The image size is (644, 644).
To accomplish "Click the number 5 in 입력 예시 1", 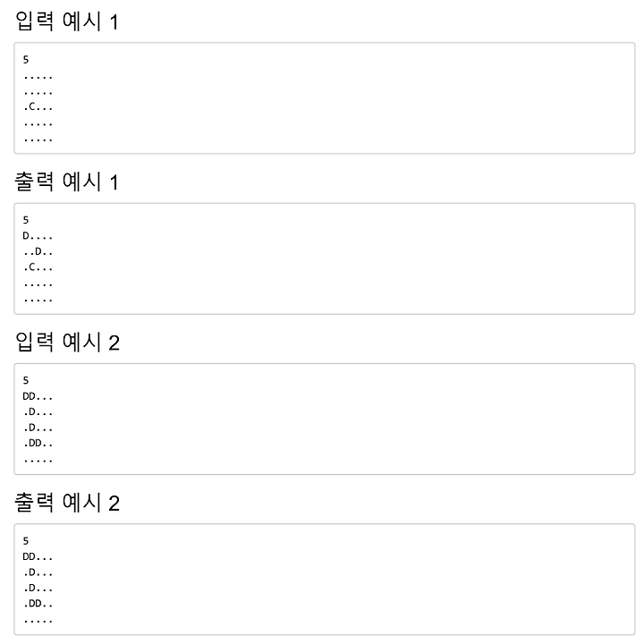I will coord(26,60).
